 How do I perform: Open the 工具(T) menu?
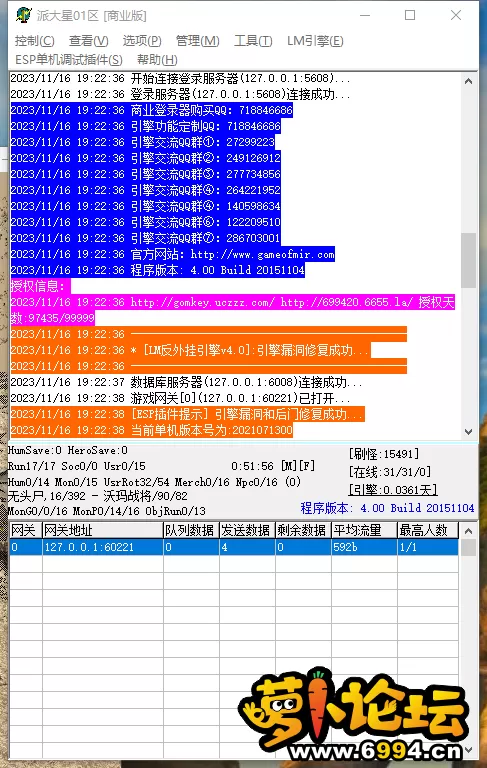[253, 41]
